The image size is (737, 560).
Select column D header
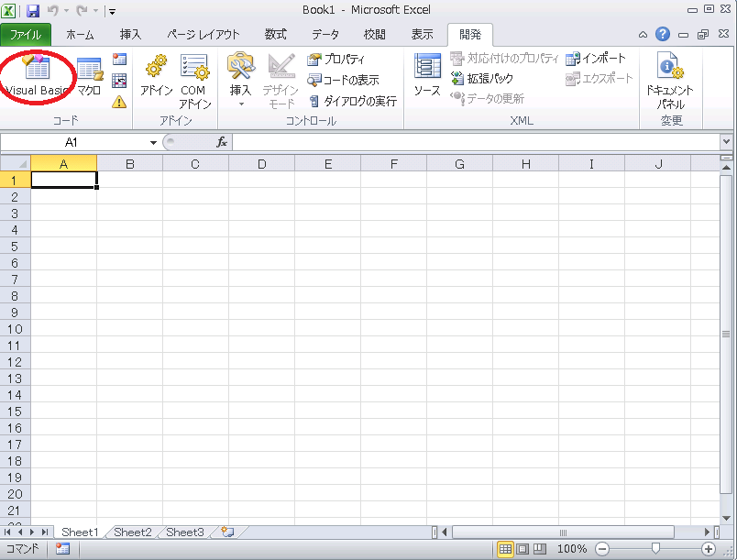pos(262,164)
